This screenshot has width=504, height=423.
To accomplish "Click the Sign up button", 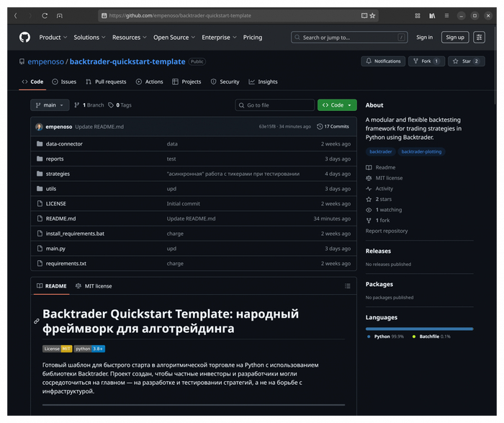I will click(x=455, y=37).
